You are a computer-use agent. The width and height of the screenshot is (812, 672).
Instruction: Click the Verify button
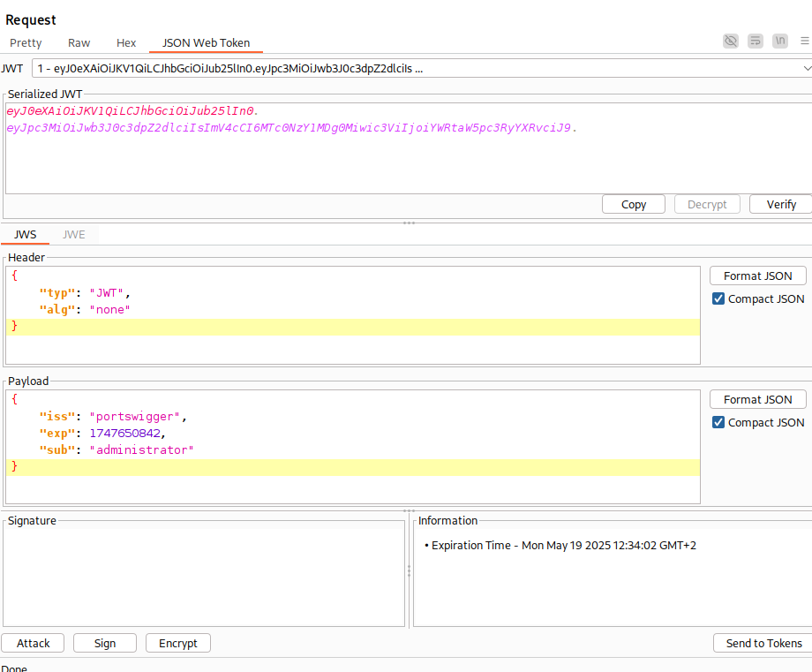click(781, 205)
